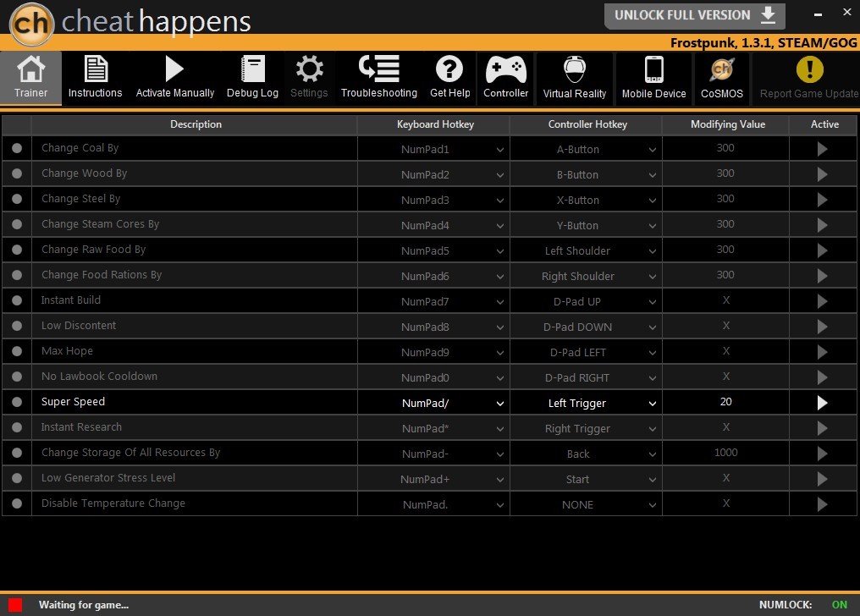Toggle the Change Coal By row indicator
Image resolution: width=860 pixels, height=616 pixels.
(17, 148)
